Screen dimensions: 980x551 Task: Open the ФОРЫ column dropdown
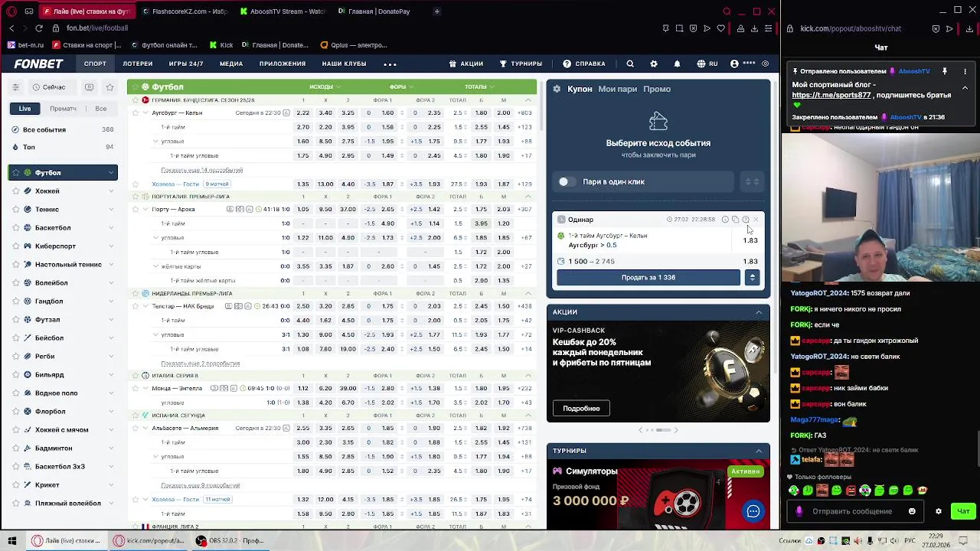pyautogui.click(x=400, y=86)
